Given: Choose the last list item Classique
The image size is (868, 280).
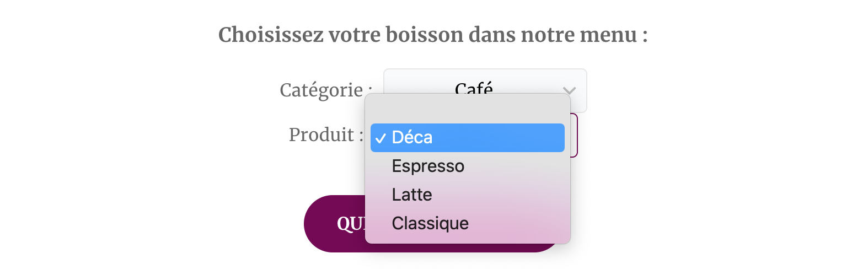Looking at the screenshot, I should pyautogui.click(x=468, y=223).
